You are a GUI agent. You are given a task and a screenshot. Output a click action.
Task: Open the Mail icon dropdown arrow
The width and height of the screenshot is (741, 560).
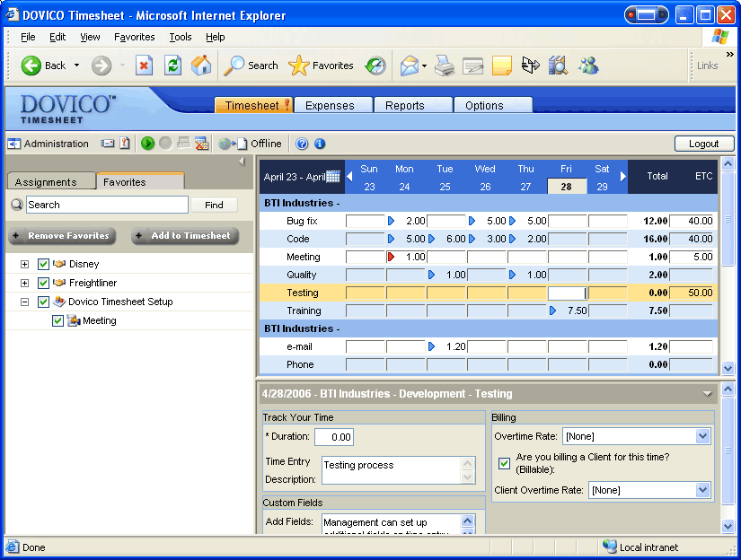click(424, 66)
